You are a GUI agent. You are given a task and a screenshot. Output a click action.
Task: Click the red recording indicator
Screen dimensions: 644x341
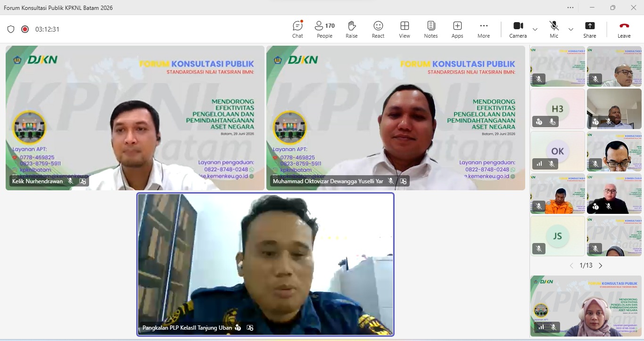(x=25, y=29)
